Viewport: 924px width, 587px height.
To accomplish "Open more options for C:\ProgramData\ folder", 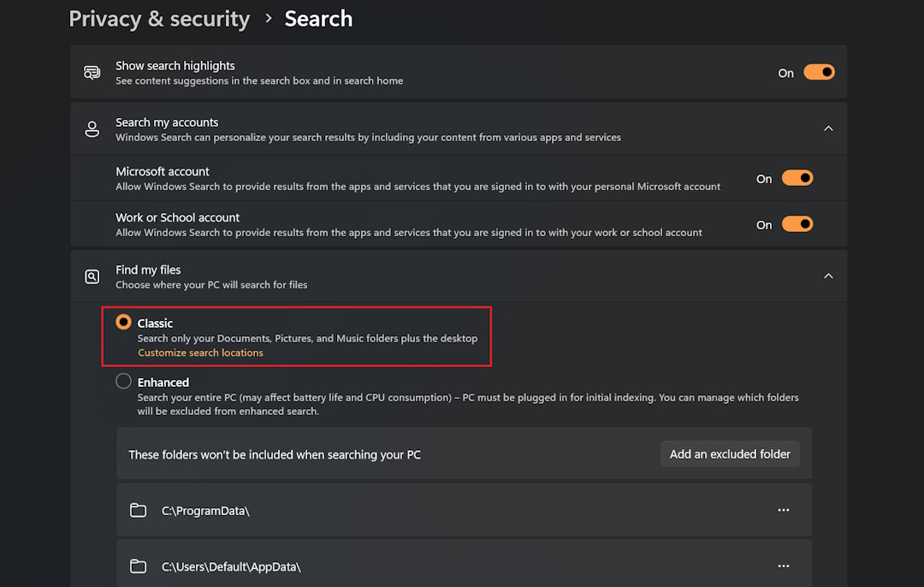I will [x=783, y=510].
